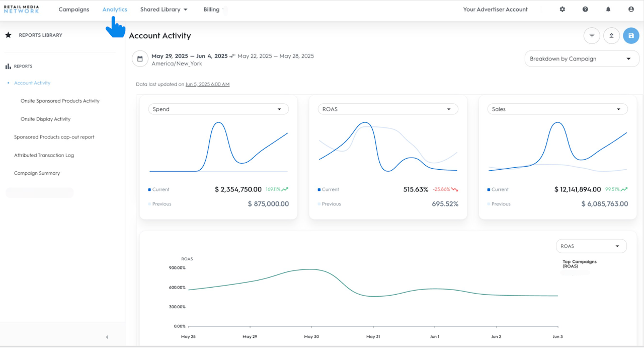Open the user profile icon
This screenshot has height=348, width=644.
click(631, 10)
